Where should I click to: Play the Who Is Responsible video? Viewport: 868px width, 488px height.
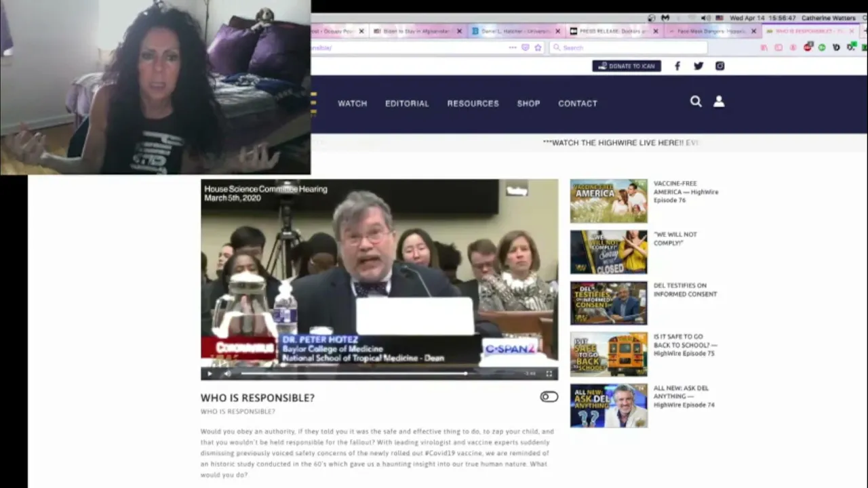(x=210, y=373)
